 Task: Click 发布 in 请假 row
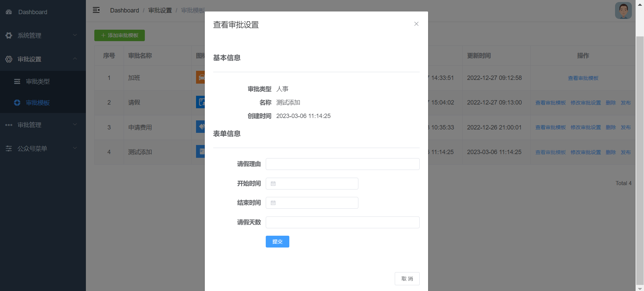(x=626, y=103)
